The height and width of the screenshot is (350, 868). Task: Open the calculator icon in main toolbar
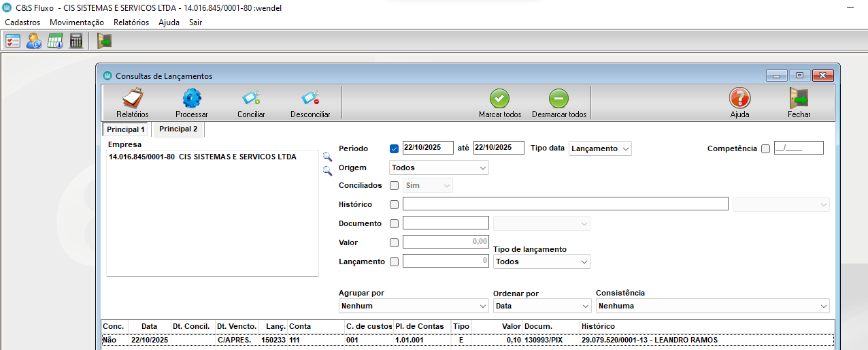coord(76,42)
